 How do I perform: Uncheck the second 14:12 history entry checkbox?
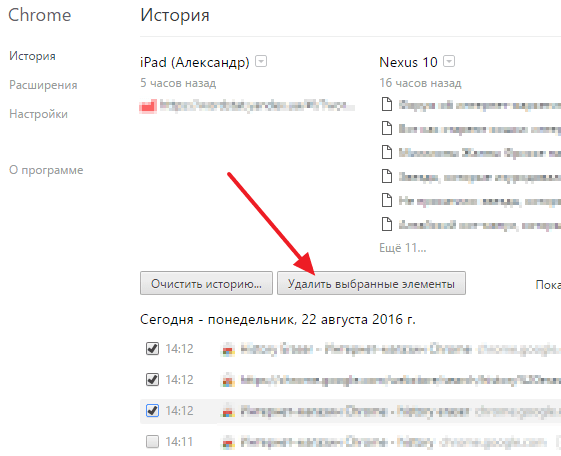pos(152,379)
